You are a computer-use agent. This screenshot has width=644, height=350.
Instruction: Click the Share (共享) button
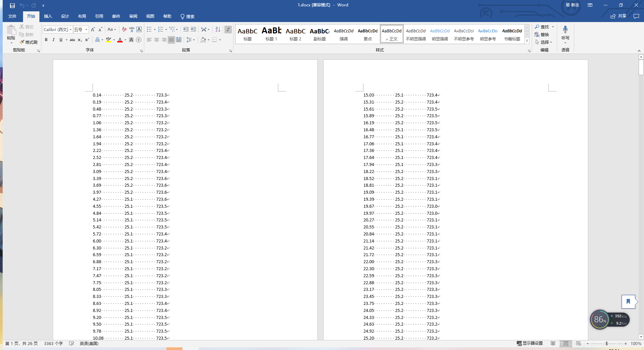tap(618, 16)
